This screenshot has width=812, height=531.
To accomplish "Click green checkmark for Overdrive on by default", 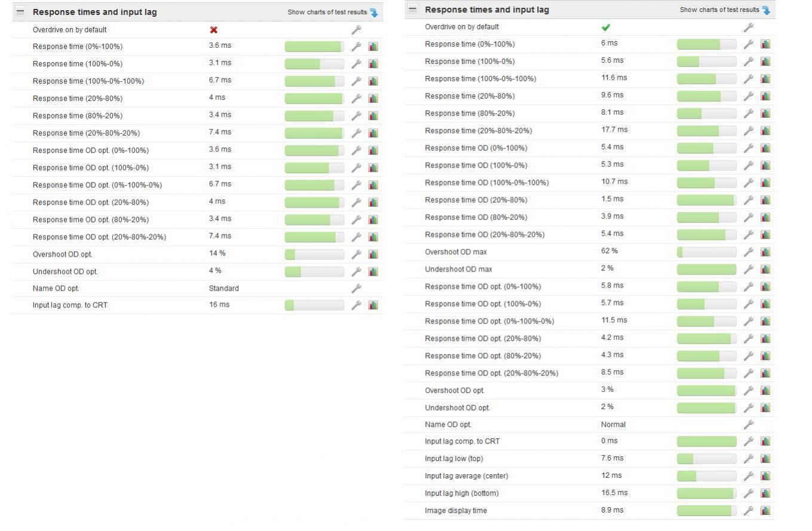I will [606, 27].
